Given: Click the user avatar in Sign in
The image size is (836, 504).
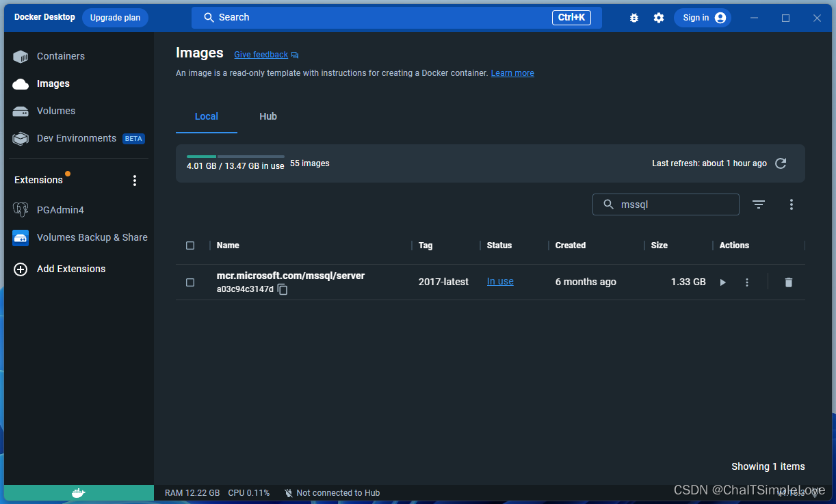Looking at the screenshot, I should pyautogui.click(x=720, y=18).
